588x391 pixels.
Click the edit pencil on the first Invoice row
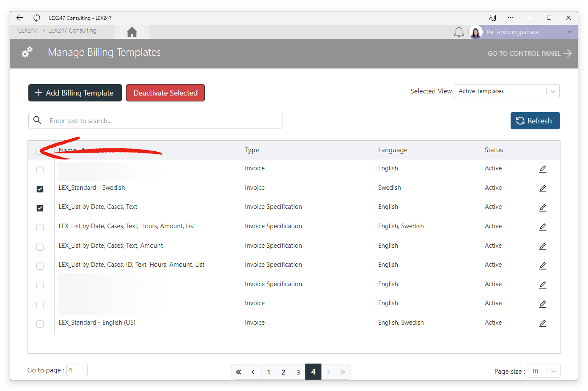(543, 169)
